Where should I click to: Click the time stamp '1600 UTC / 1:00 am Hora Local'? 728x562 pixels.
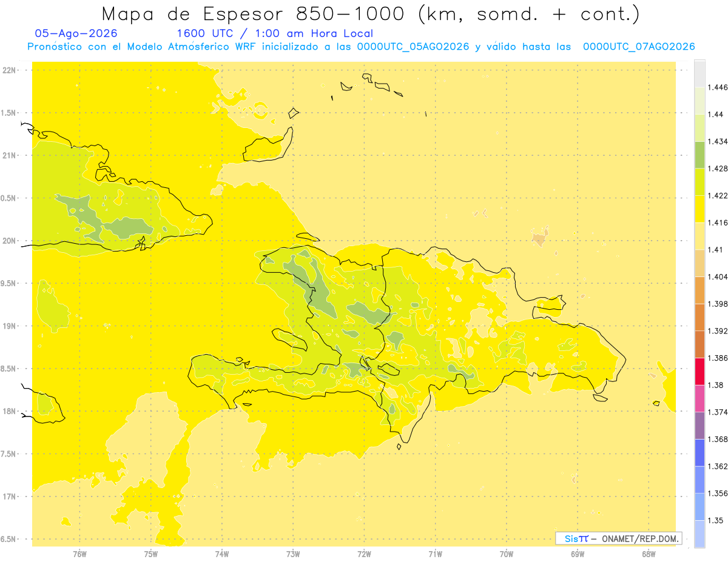[274, 33]
